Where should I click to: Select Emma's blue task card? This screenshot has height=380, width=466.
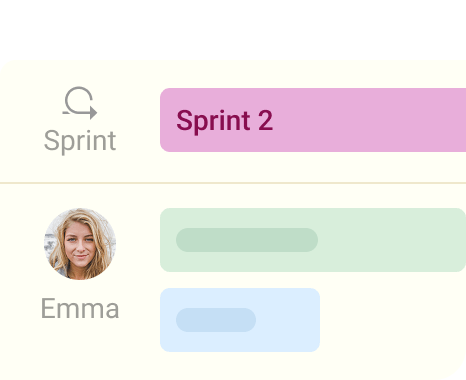coord(240,320)
